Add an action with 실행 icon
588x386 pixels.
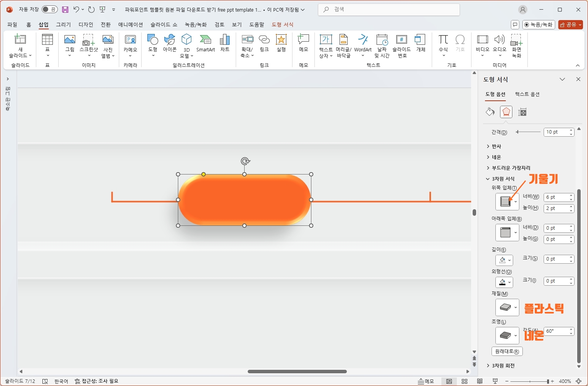[x=281, y=43]
